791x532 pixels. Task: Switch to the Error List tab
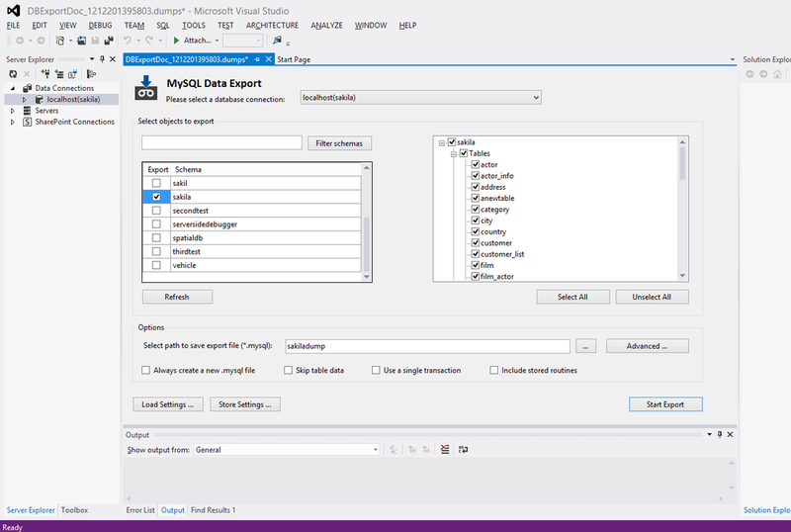pos(140,510)
